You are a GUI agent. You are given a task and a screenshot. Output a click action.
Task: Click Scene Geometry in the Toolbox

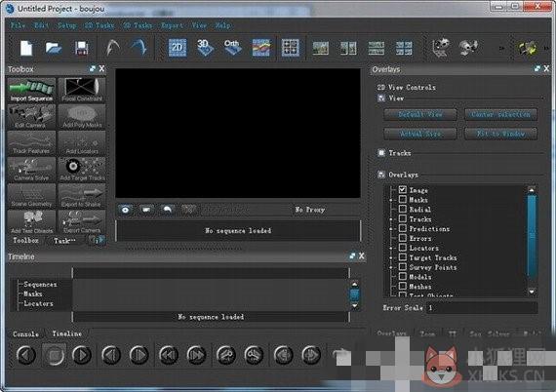[31, 195]
